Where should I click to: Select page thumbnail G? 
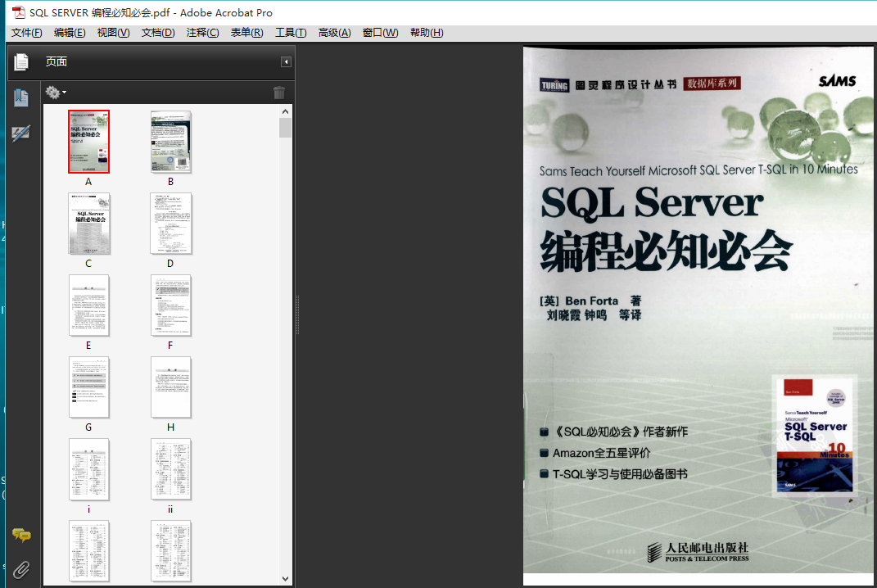pos(89,387)
